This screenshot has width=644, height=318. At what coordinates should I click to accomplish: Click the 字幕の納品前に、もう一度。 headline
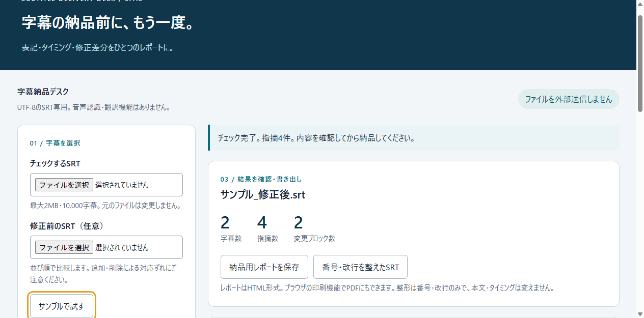[109, 22]
